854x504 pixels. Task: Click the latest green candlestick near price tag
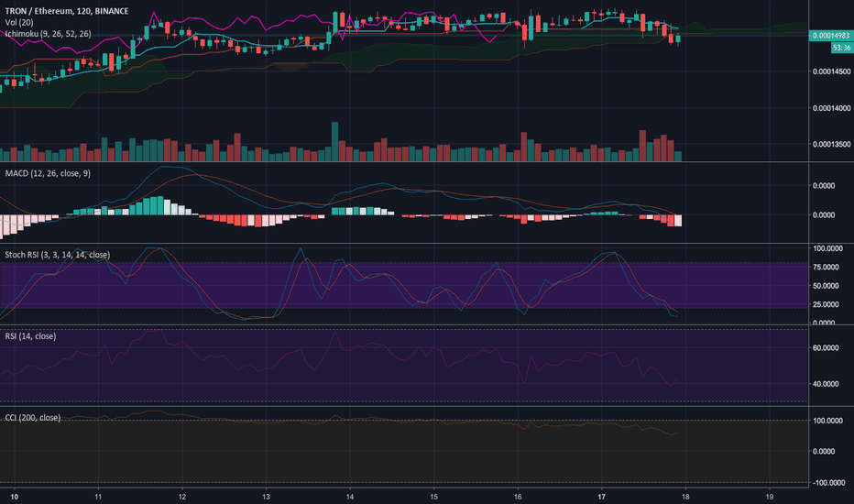point(678,38)
